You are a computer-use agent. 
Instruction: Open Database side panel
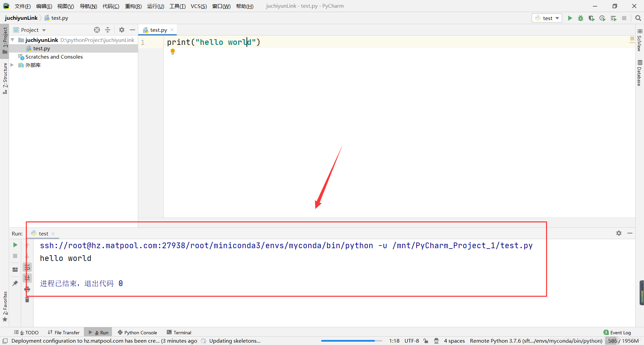click(x=640, y=73)
